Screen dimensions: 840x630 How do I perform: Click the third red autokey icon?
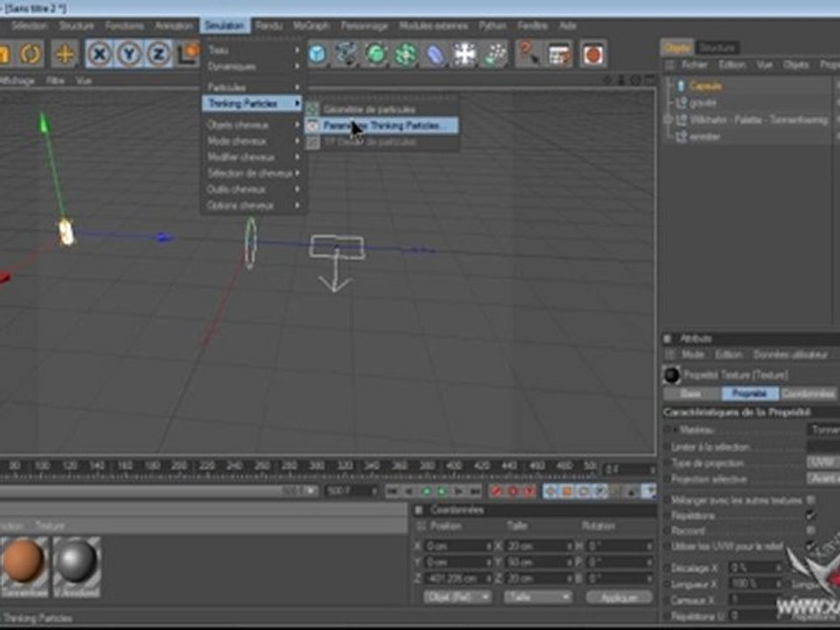(529, 491)
